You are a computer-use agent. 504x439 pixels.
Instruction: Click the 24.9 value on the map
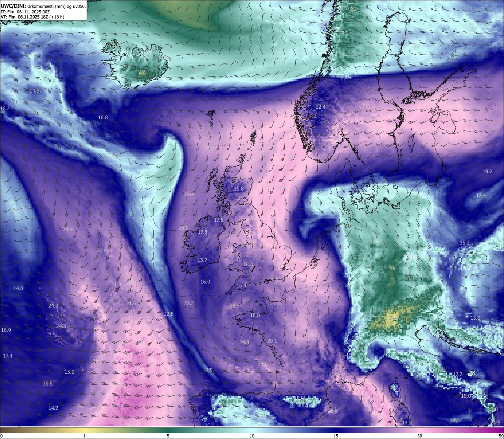(x=68, y=229)
